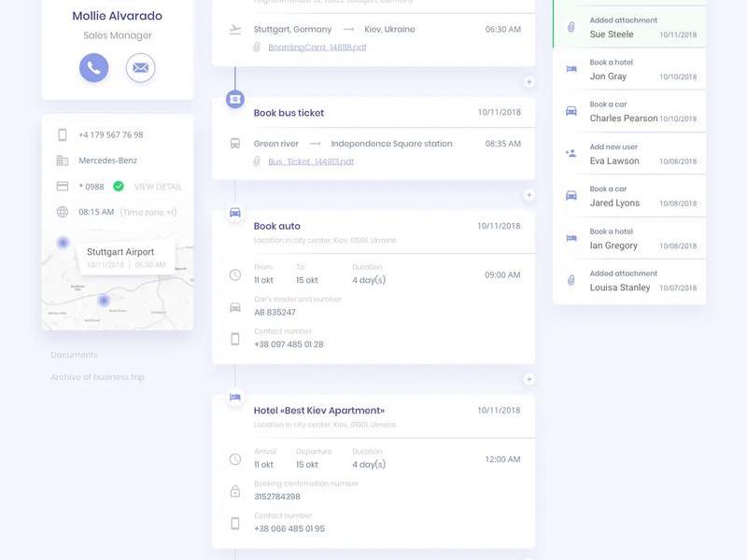Click the add user icon next to Eva Lawson
This screenshot has height=560, width=747.
coord(571,153)
